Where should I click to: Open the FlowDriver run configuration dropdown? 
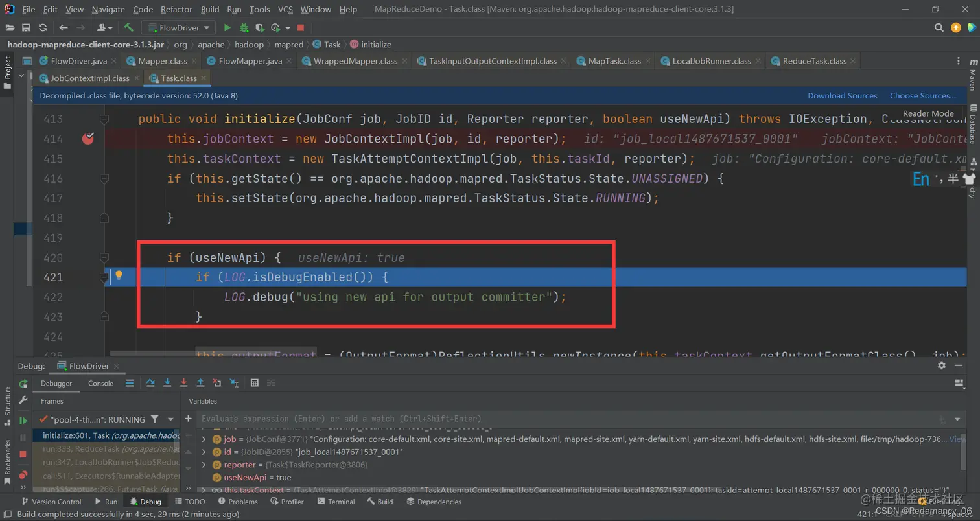[x=180, y=28]
